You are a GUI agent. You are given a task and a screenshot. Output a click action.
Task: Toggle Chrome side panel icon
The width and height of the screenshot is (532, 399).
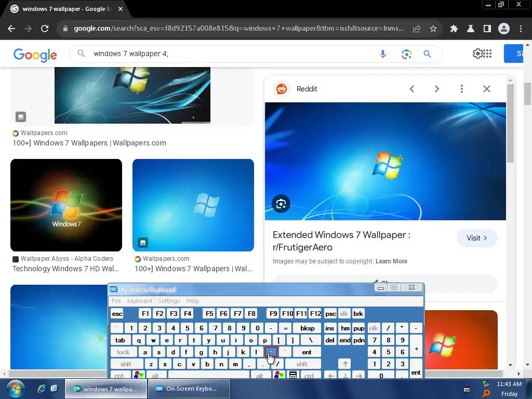(487, 29)
